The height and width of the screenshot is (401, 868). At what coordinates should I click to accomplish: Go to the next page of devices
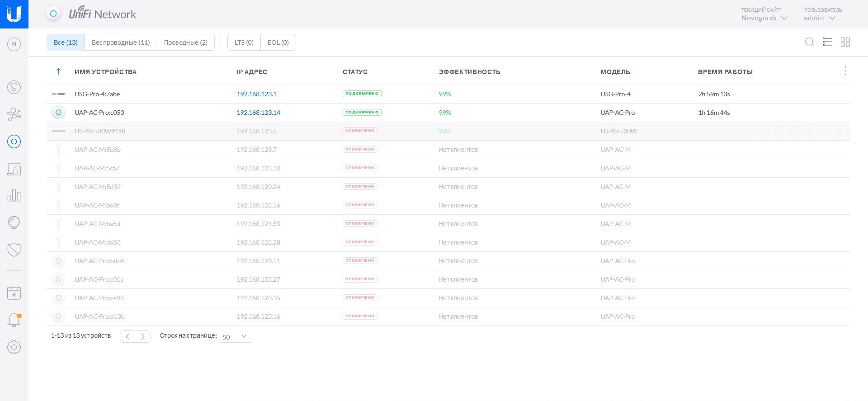tap(143, 336)
